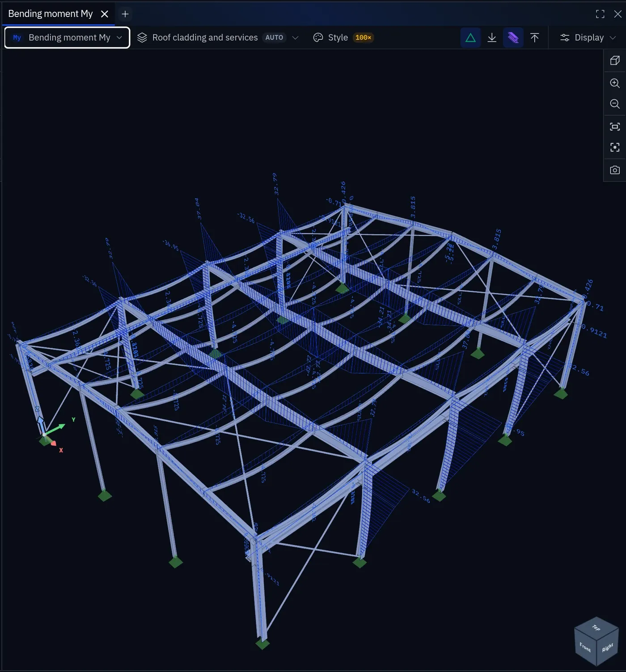Focus view on selection icon

point(615,147)
